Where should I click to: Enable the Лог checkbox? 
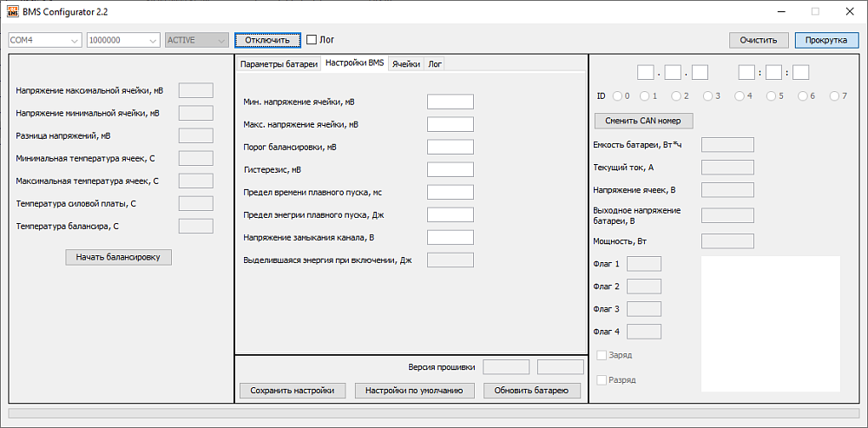pyautogui.click(x=312, y=40)
